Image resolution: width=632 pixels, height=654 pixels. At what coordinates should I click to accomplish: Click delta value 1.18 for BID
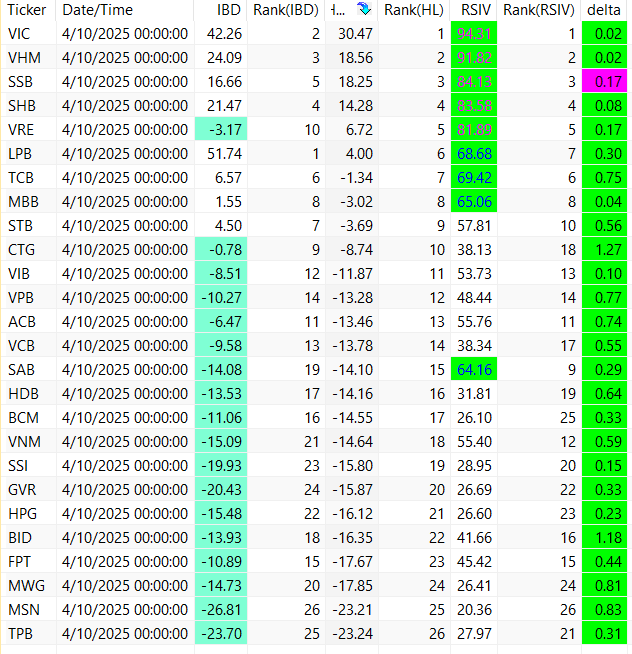click(x=604, y=538)
